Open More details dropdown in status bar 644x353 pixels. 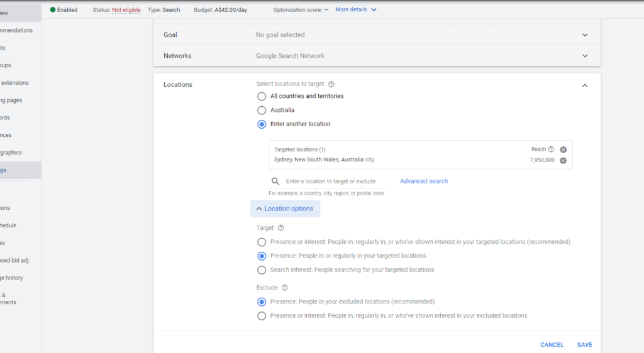pos(356,10)
